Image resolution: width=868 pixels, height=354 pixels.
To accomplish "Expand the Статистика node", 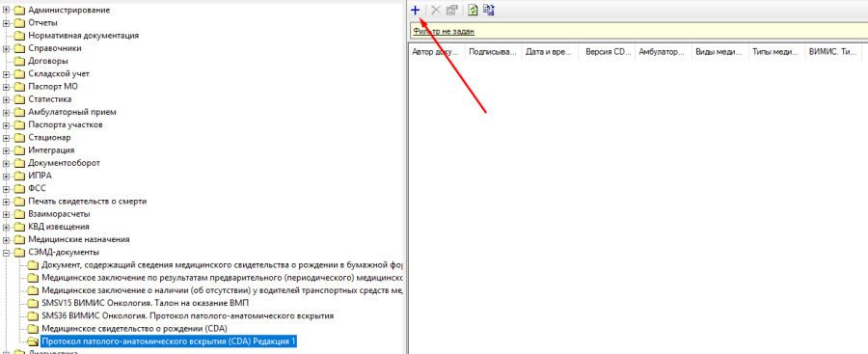I will (x=6, y=99).
